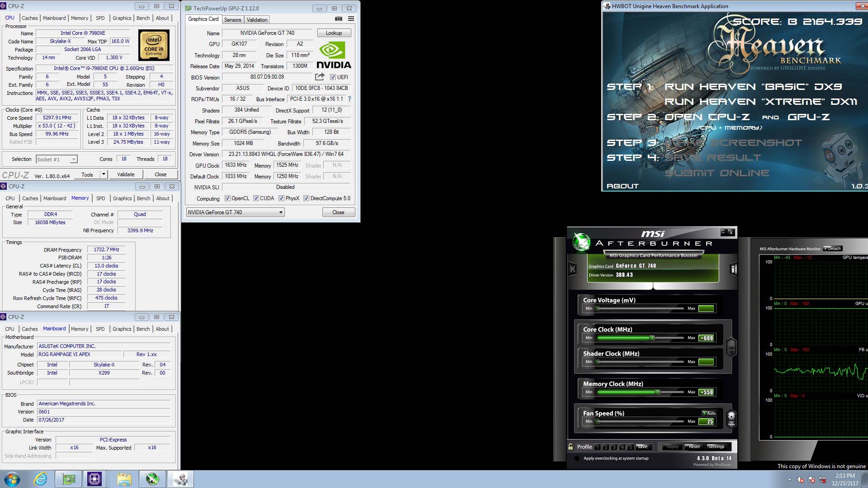Toggle the UEFI checkbox in GPU-Z
Screen dimensions: 868x488
pyautogui.click(x=333, y=77)
